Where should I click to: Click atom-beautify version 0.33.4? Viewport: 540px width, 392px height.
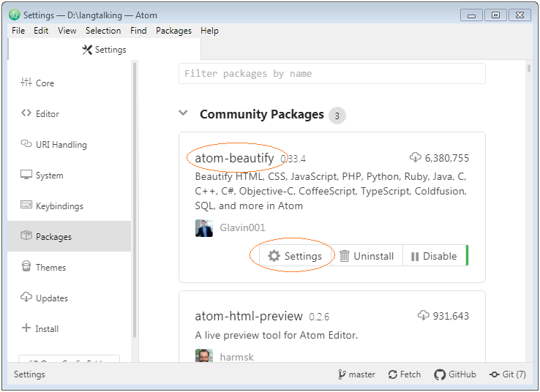[293, 159]
